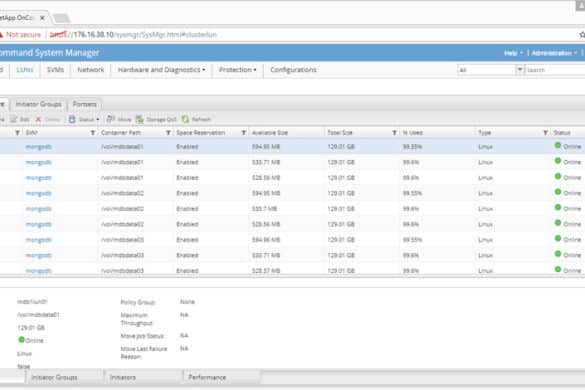Expand the Protection menu

[237, 70]
